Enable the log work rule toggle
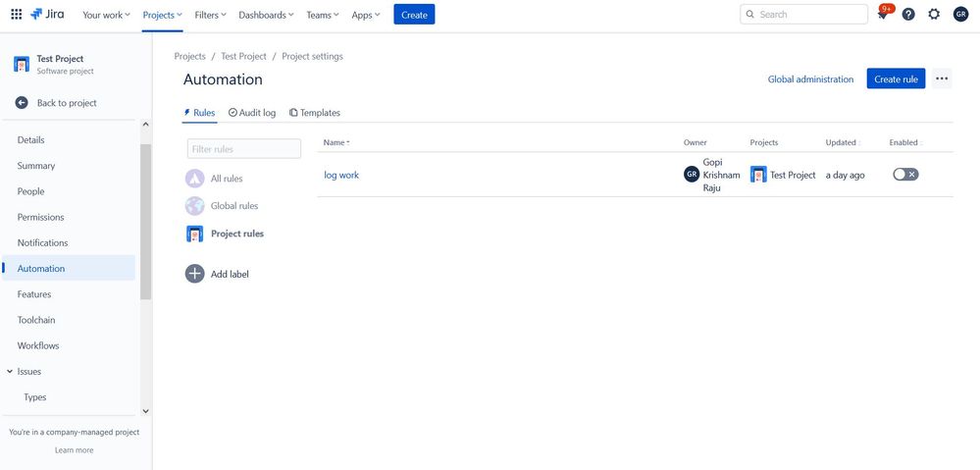 905,175
